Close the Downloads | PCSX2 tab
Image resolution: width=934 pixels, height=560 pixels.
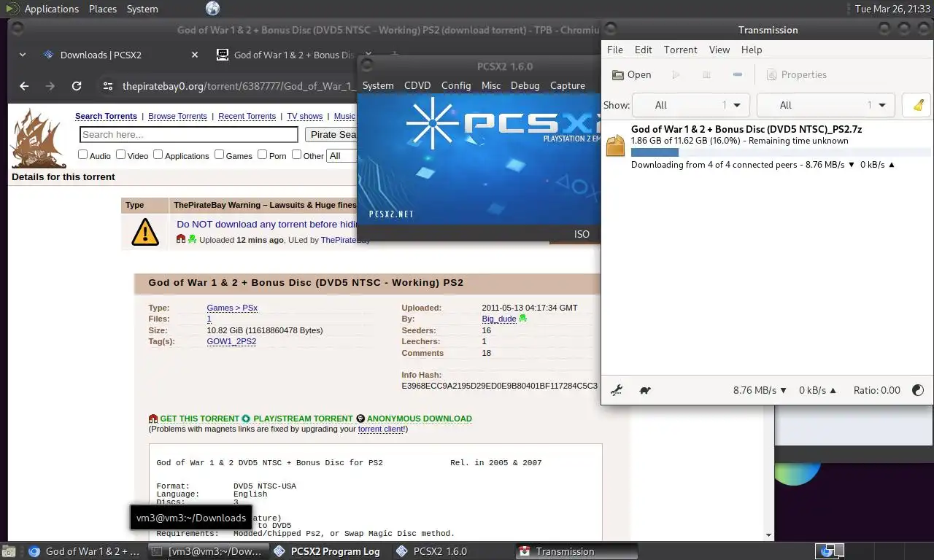pos(195,55)
